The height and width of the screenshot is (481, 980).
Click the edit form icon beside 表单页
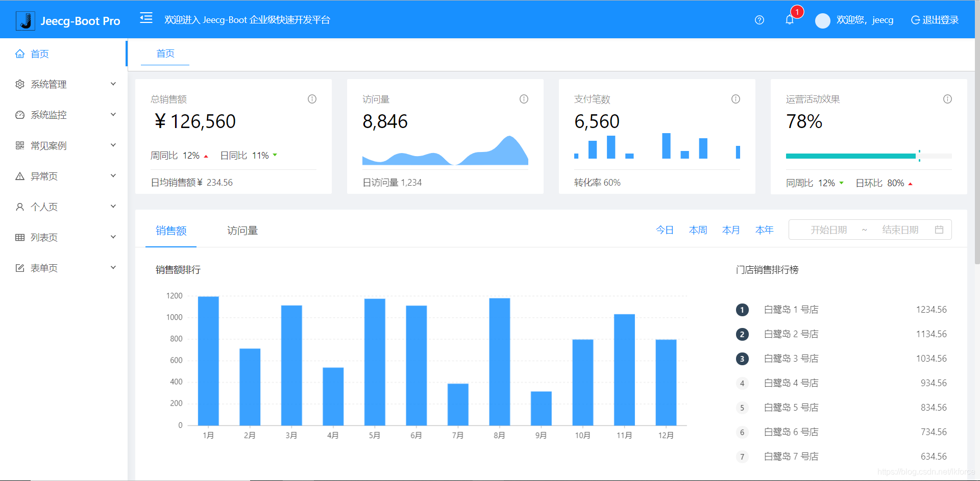(x=20, y=268)
